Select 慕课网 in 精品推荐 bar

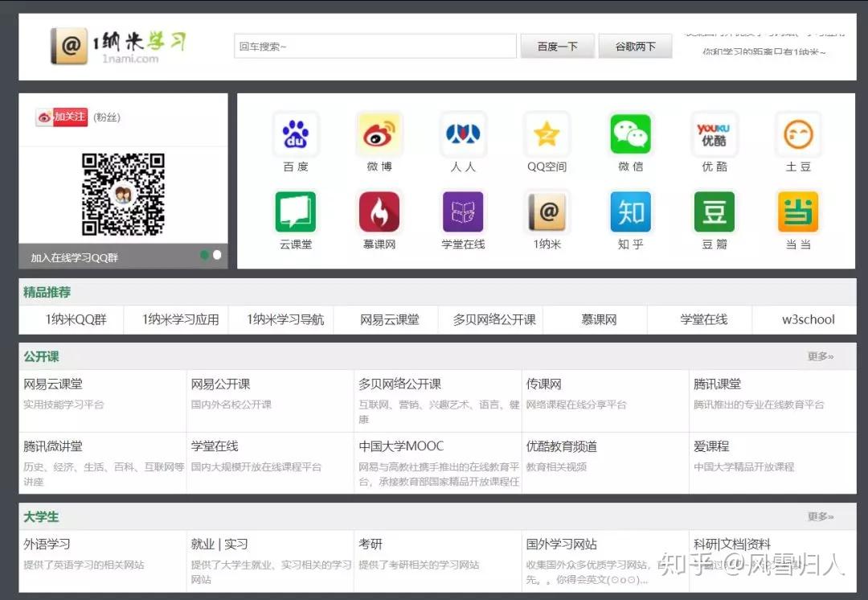pyautogui.click(x=599, y=319)
